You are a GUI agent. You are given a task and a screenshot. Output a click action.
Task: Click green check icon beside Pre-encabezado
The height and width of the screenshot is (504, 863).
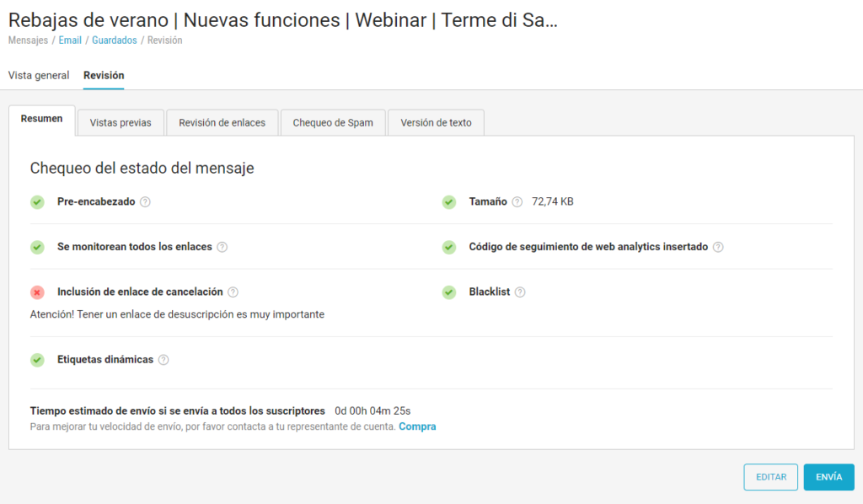coord(37,202)
